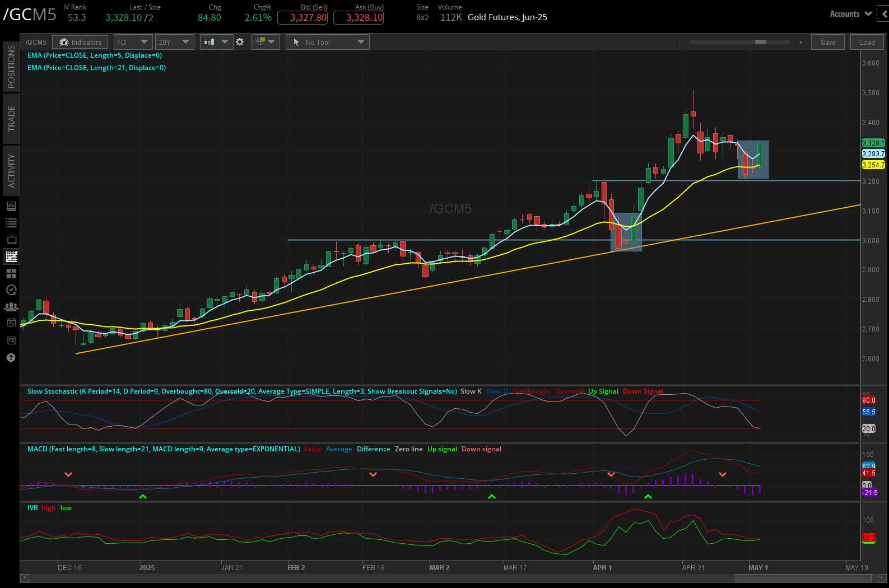Image resolution: width=889 pixels, height=588 pixels.
Task: Open the POSITIONS side tab
Action: pyautogui.click(x=11, y=67)
